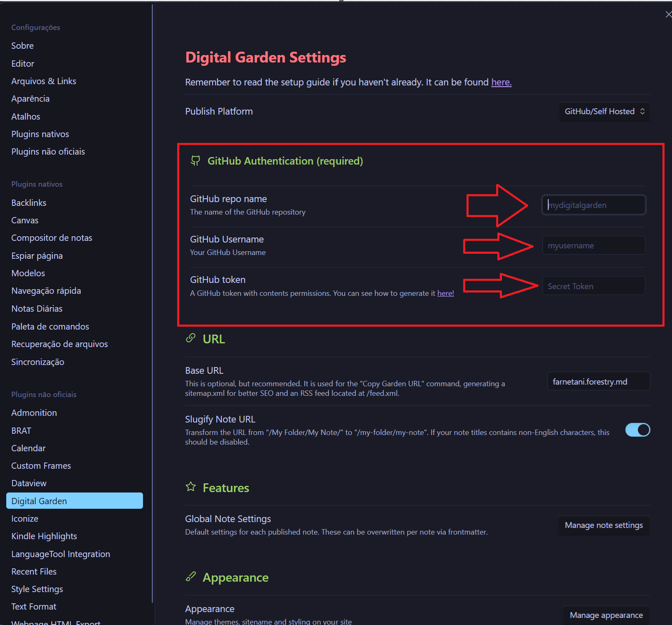The image size is (672, 625).
Task: Click the chain link icon beside URL heading
Action: tap(191, 338)
